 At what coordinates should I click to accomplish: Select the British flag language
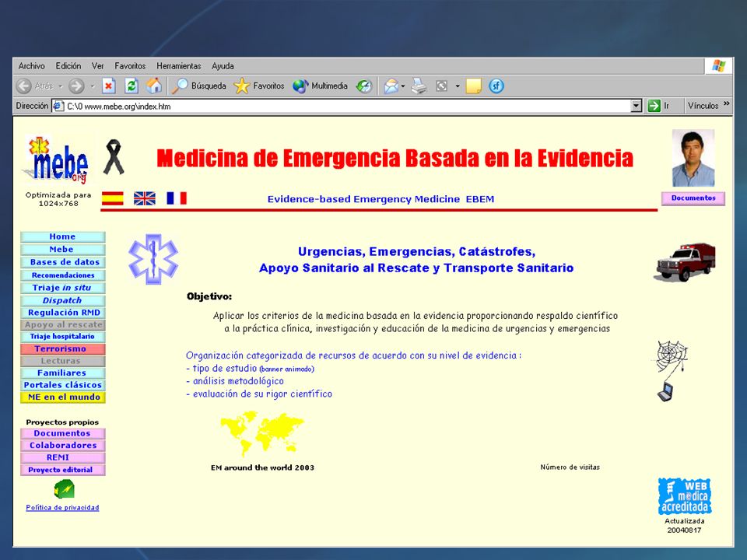click(x=145, y=198)
